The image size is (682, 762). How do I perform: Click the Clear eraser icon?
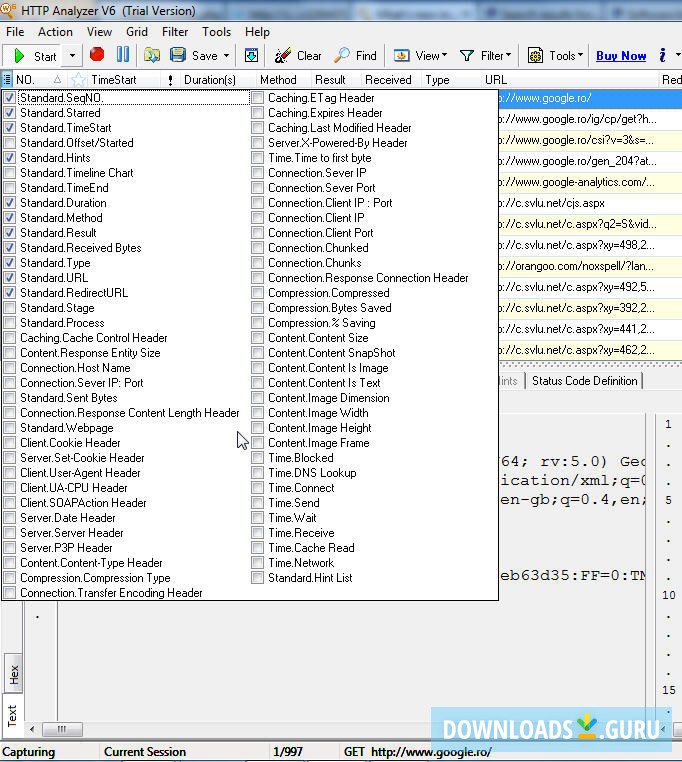pos(283,55)
